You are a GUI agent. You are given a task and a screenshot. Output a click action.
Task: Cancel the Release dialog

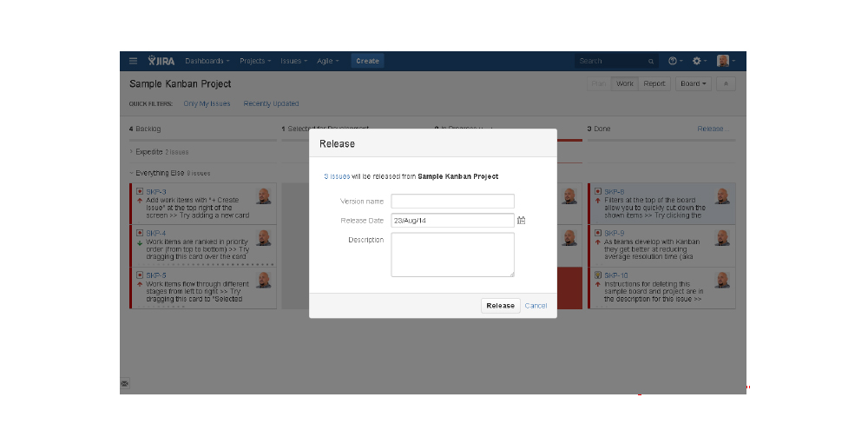(536, 306)
